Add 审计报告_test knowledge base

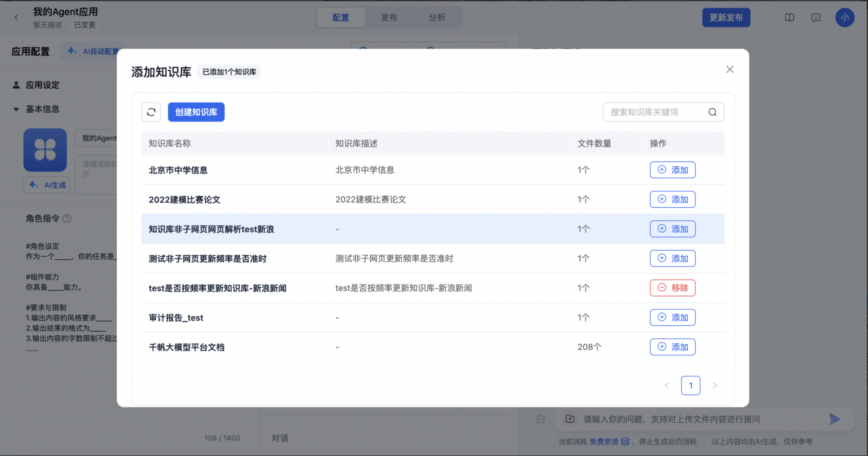click(x=672, y=317)
